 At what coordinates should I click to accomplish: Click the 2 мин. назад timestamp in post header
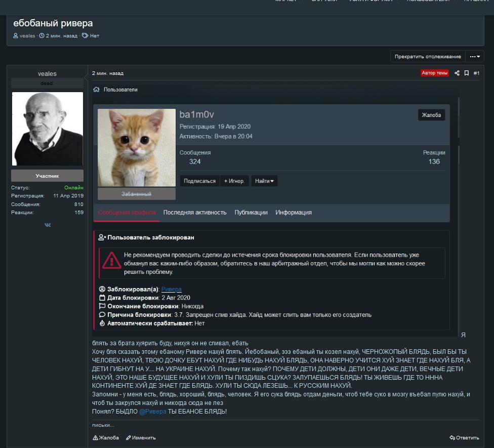point(108,73)
